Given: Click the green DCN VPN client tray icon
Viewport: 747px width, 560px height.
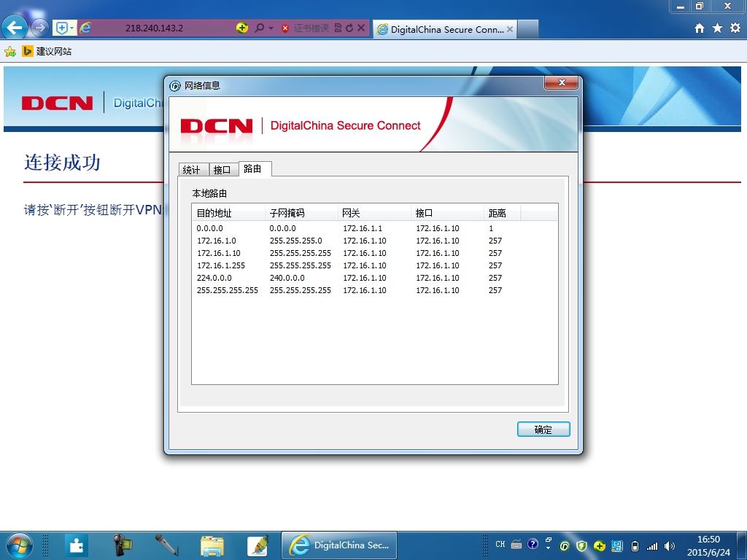Looking at the screenshot, I should pos(565,546).
